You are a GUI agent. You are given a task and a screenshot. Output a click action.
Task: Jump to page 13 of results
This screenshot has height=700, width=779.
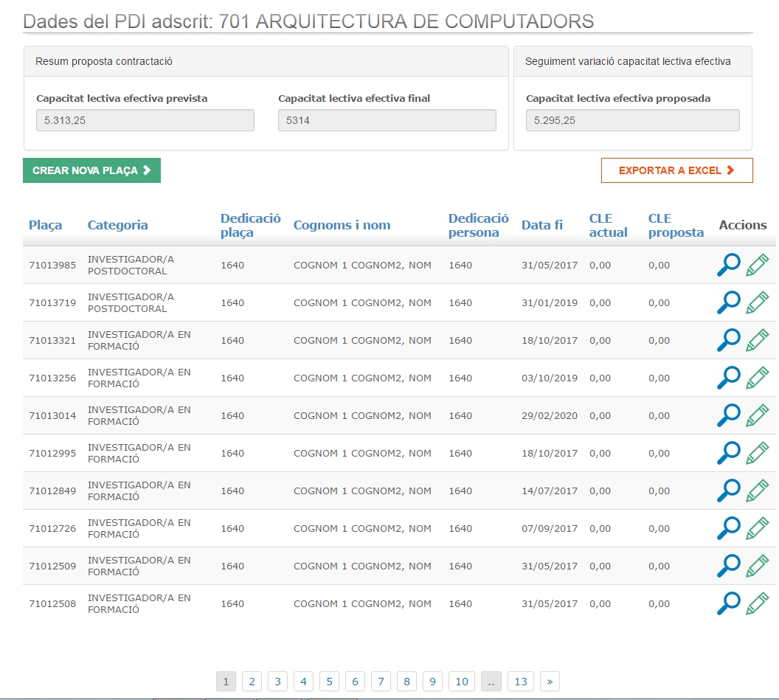(x=521, y=682)
